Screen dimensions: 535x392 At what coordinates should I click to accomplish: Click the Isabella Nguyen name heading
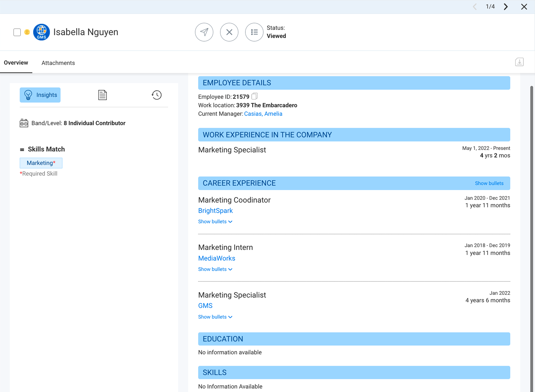pyautogui.click(x=86, y=32)
